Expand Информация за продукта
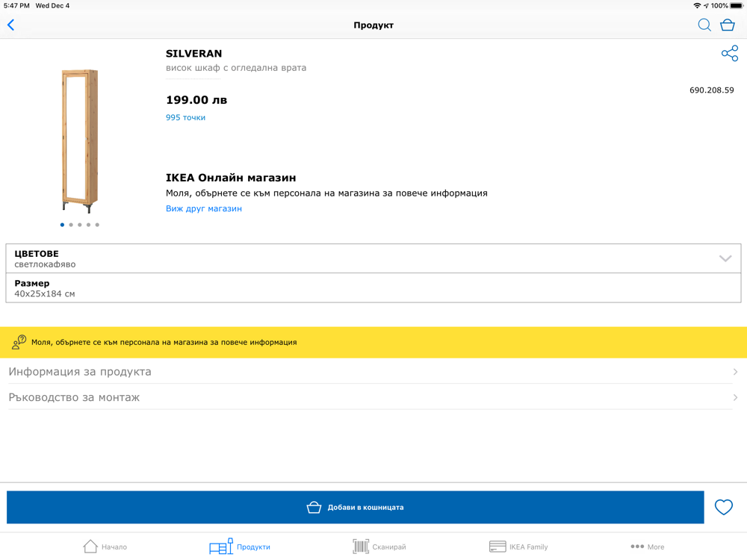 pos(373,371)
